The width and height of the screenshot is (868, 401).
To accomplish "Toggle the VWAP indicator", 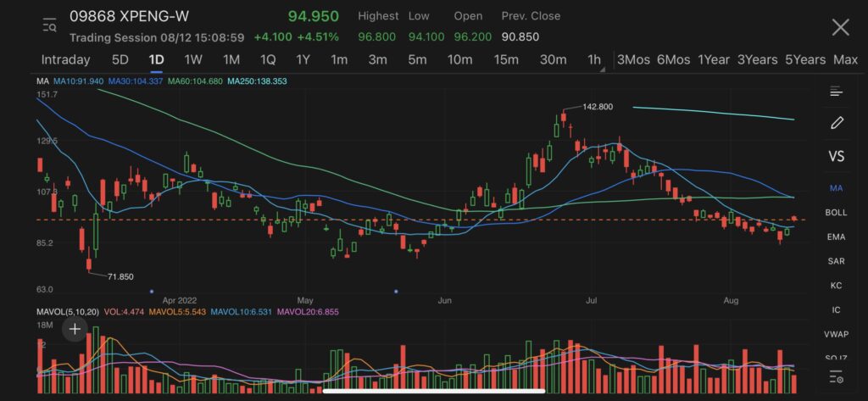I will point(836,335).
